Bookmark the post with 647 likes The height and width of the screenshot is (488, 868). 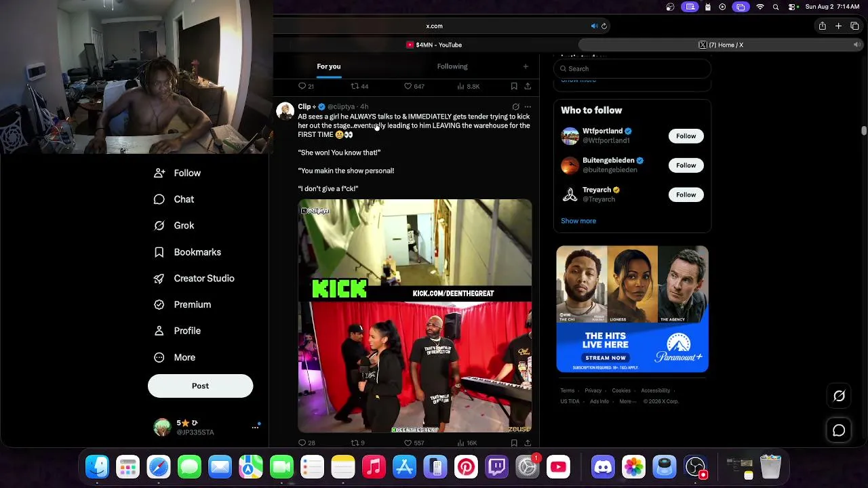tap(514, 87)
